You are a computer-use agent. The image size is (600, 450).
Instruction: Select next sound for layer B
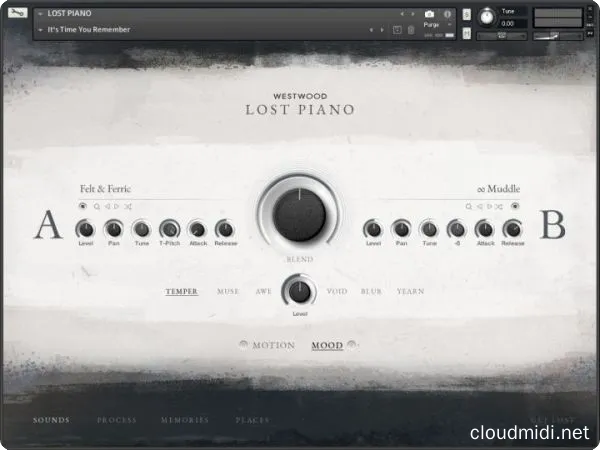[489, 207]
